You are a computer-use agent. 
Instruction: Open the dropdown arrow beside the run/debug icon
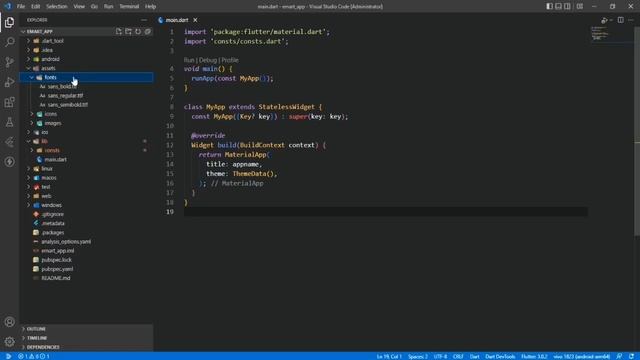pos(611,20)
